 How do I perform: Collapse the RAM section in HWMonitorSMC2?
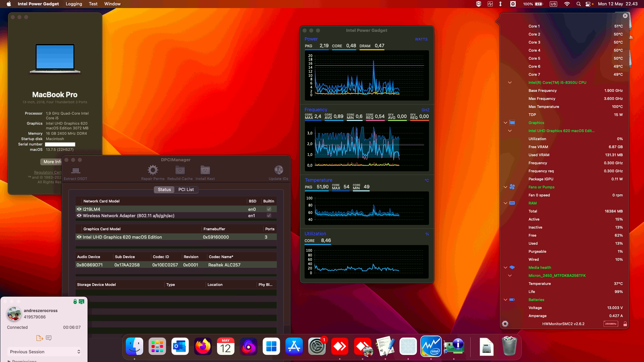pyautogui.click(x=505, y=203)
